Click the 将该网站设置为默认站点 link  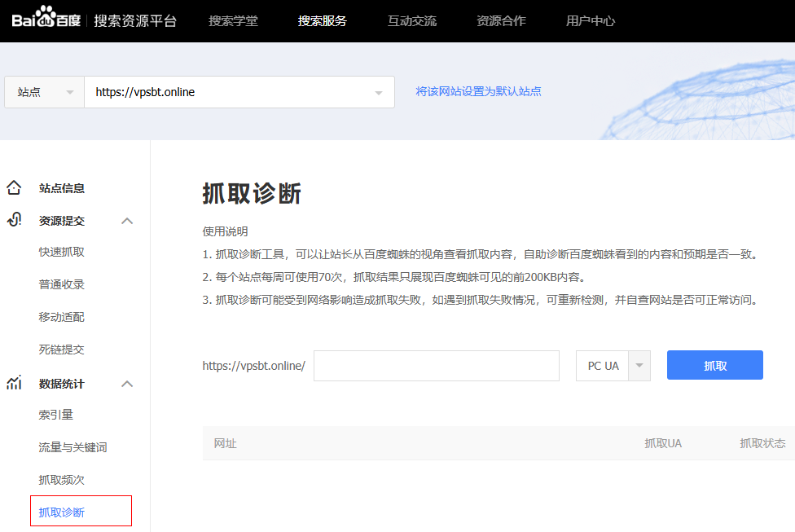pos(478,91)
